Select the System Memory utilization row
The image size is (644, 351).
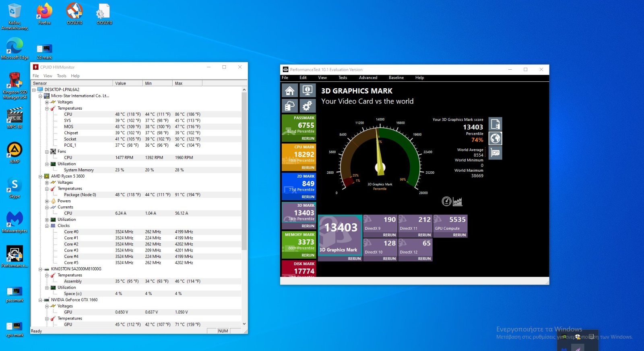click(x=136, y=170)
